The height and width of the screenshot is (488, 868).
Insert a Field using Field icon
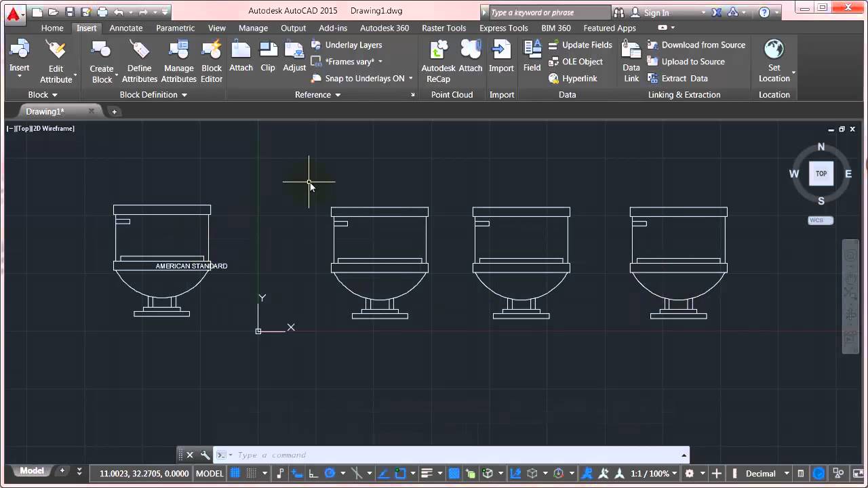pyautogui.click(x=532, y=50)
